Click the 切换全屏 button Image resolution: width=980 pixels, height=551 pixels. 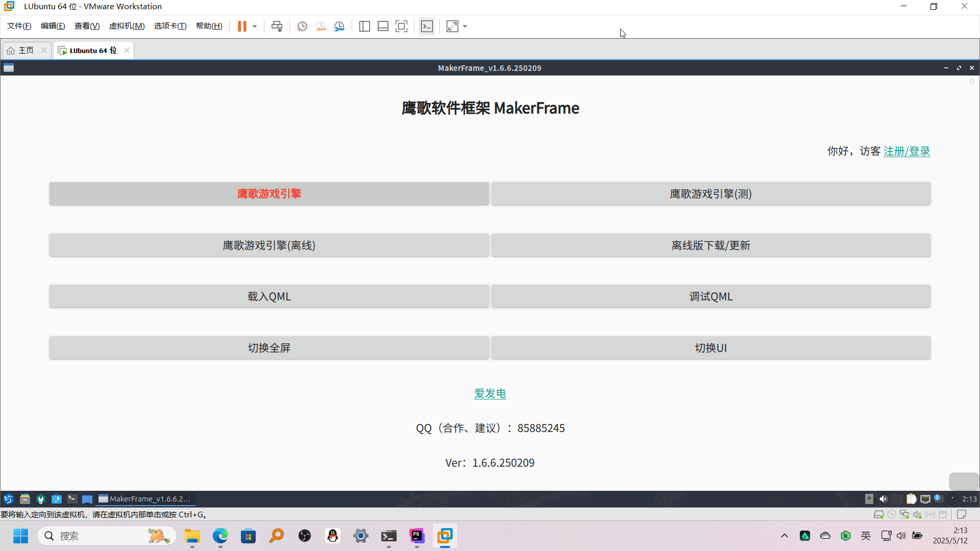click(x=269, y=348)
